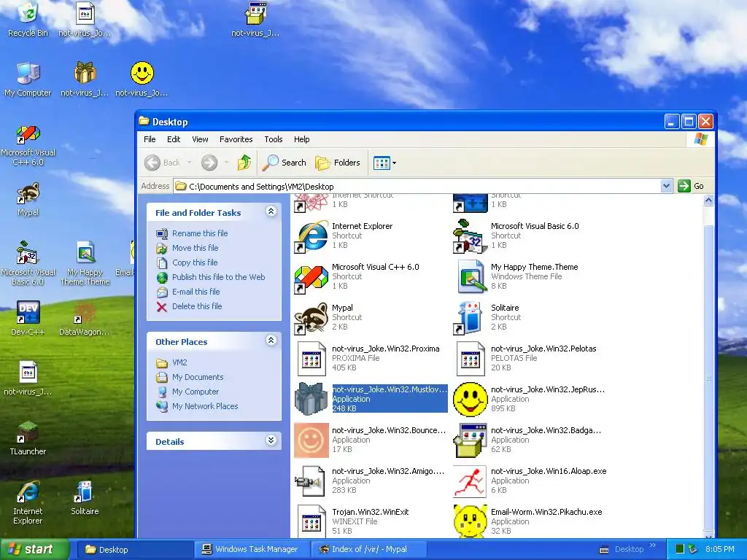Select Internet Explorer shortcut in file list

343,236
